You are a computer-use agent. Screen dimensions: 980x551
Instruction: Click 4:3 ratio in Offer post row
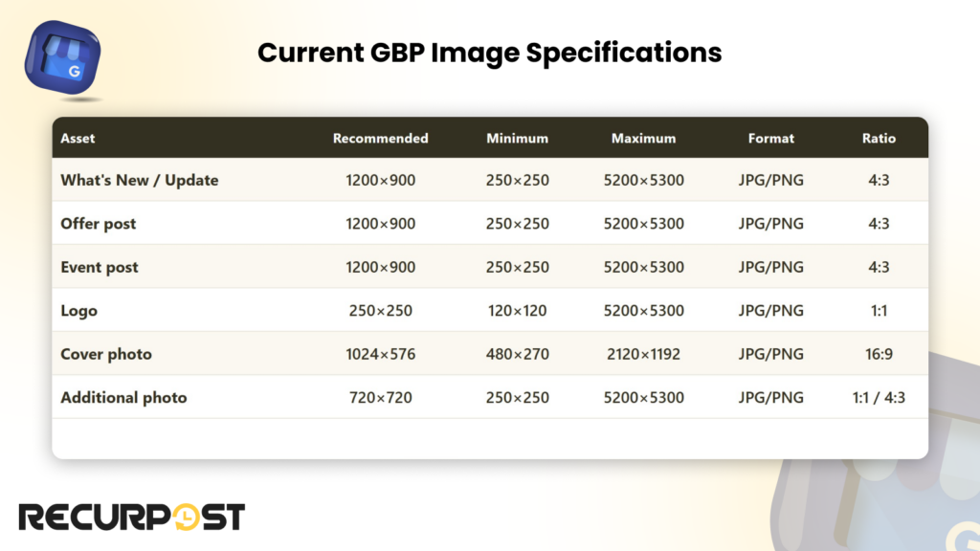click(879, 224)
